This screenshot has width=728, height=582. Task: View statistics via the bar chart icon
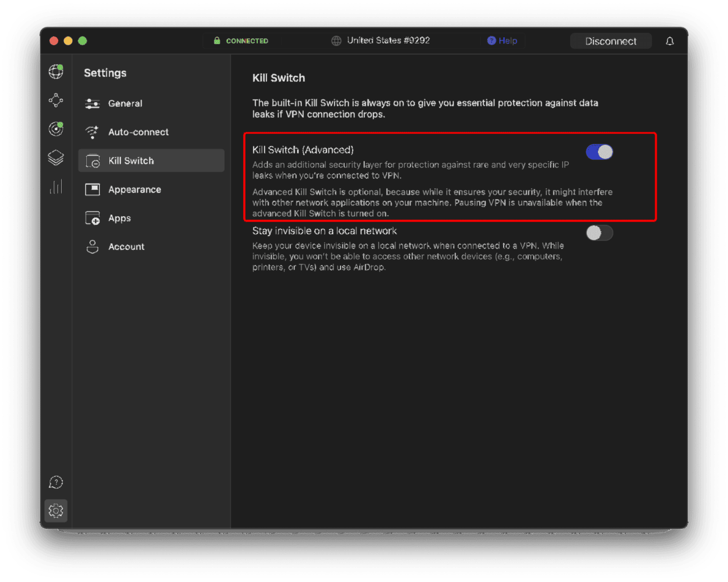tap(56, 186)
